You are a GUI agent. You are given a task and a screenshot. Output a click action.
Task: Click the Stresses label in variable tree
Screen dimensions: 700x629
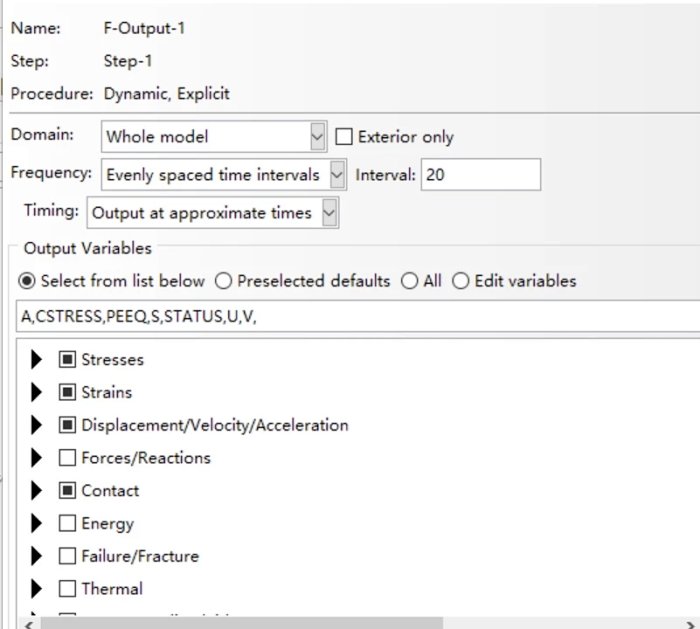coord(112,360)
